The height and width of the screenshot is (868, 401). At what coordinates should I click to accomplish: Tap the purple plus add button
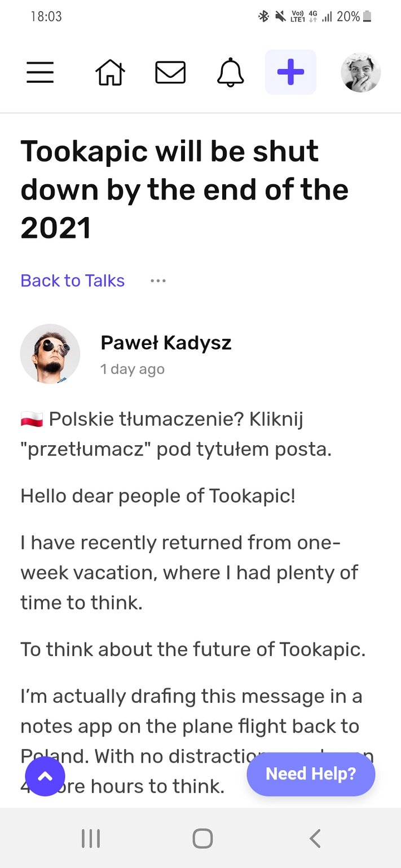pyautogui.click(x=290, y=73)
